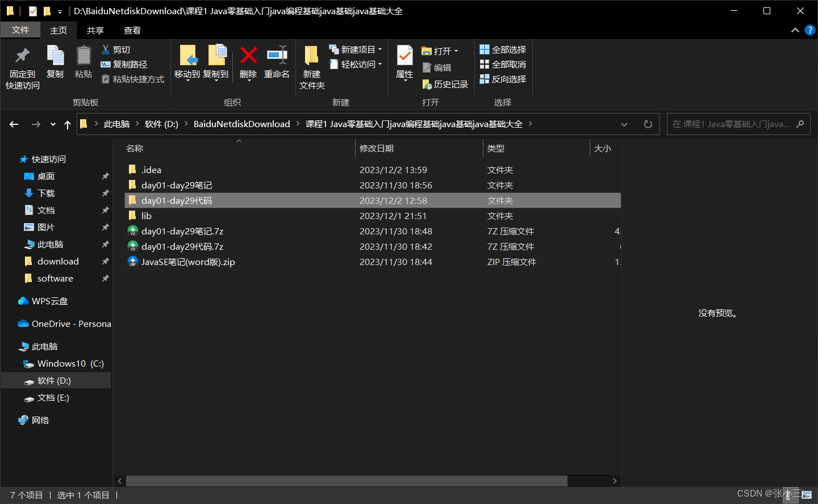Open the Help question mark icon
Viewport: 818px width, 504px height.
tap(810, 30)
